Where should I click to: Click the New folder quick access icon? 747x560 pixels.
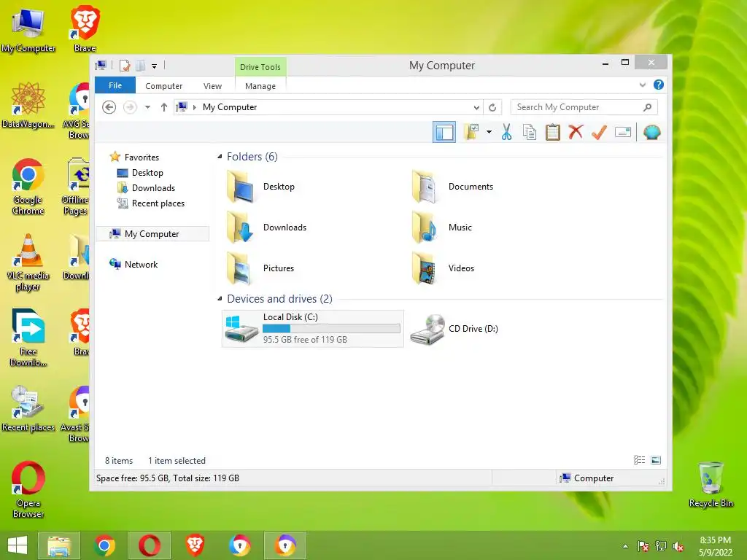pyautogui.click(x=140, y=66)
